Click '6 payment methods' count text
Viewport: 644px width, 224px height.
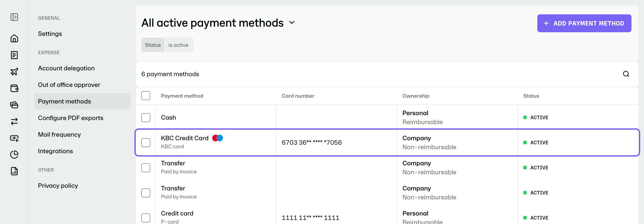170,74
